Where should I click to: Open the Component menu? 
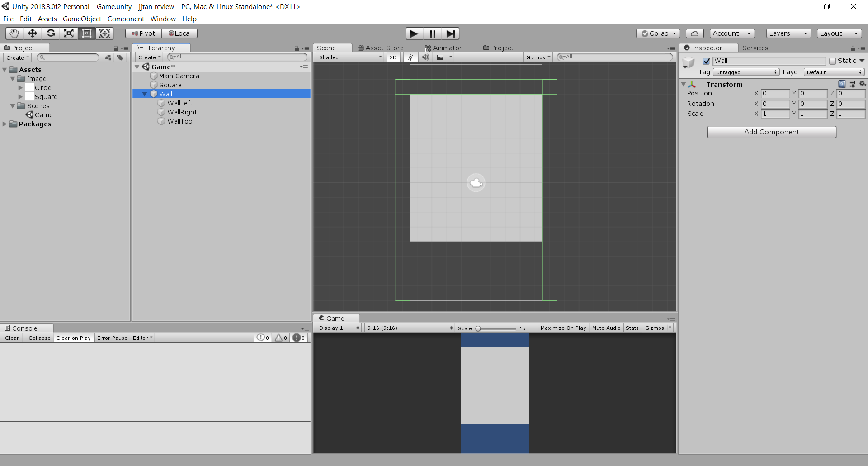coord(126,19)
